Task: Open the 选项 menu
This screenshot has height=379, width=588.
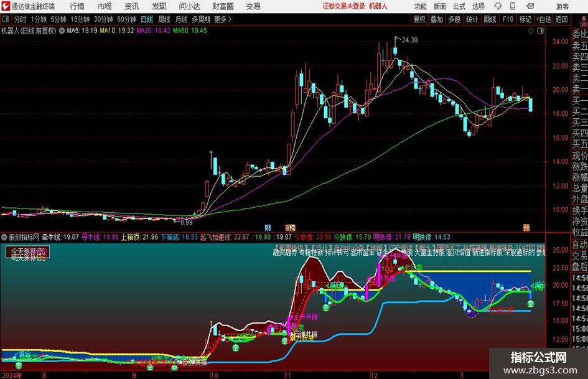Action: point(478,6)
